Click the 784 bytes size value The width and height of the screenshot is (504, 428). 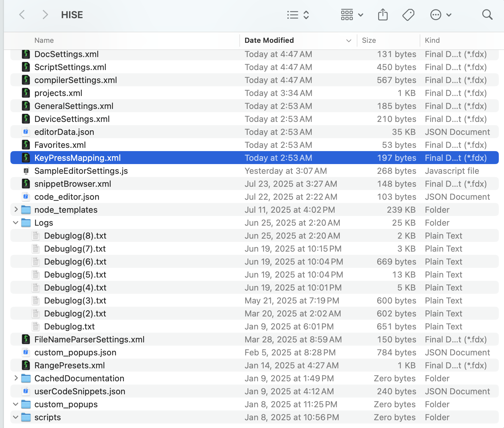[397, 352]
